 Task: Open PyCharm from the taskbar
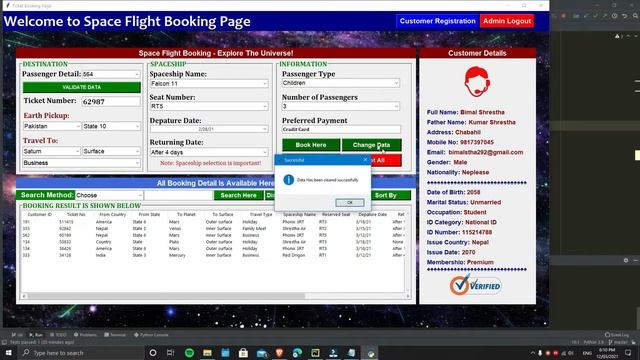pos(316,353)
